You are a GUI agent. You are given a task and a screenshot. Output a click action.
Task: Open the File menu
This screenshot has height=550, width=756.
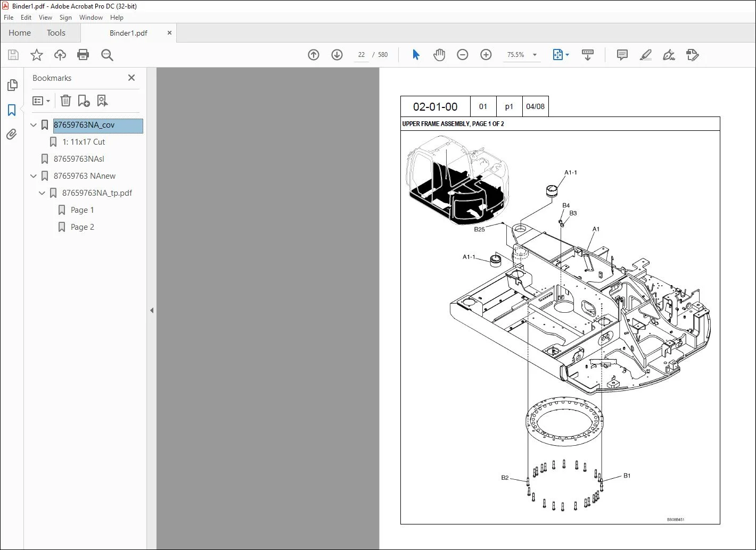[9, 18]
